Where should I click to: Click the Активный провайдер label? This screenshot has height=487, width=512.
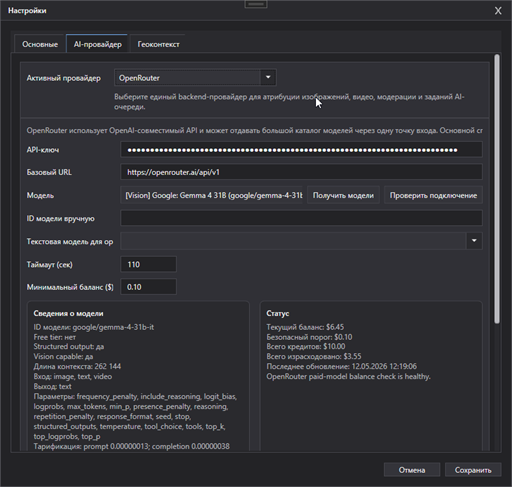(x=63, y=78)
